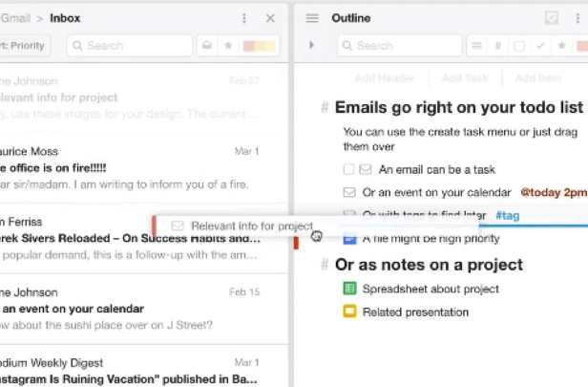588x387 pixels.
Task: Toggle the unchecked-task filter box in Outline toolbar
Action: click(519, 46)
